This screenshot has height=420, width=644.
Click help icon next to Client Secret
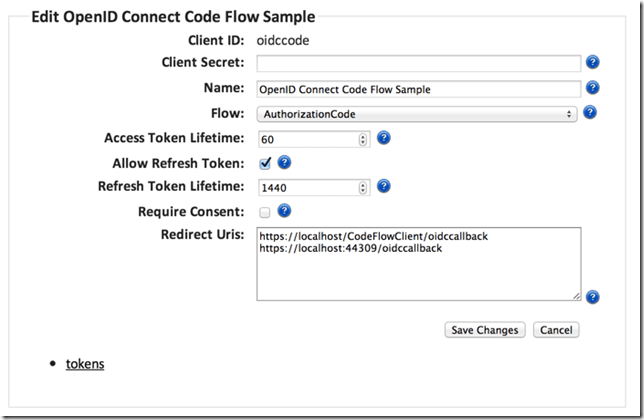593,63
